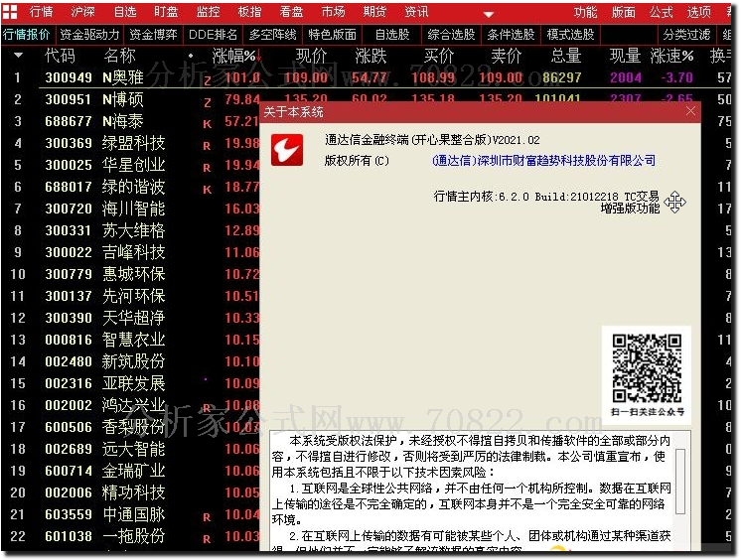Viewport: 741px width, 560px height.
Task: Select stock row 一拖股份
Action: [131, 536]
